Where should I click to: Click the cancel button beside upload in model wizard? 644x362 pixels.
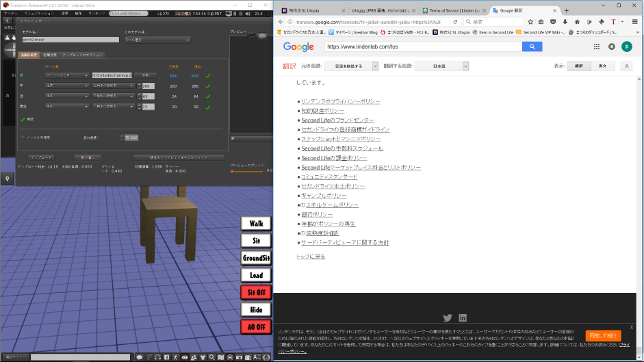88,157
